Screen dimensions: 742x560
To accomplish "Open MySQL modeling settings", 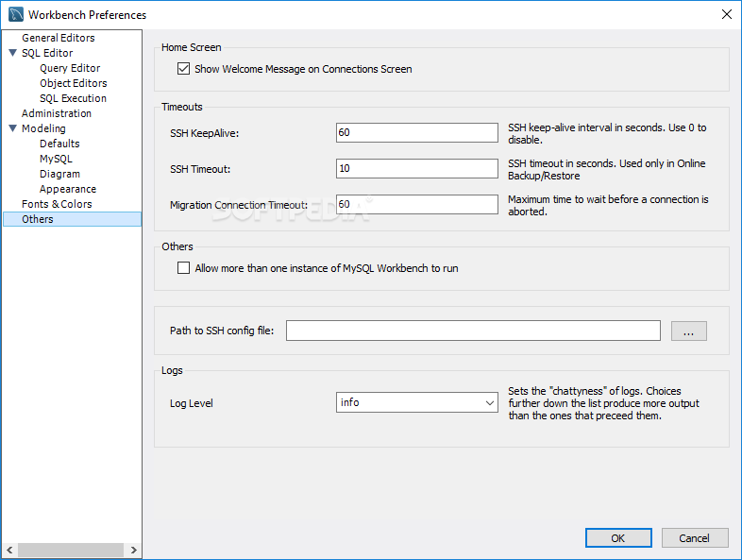I will point(56,159).
